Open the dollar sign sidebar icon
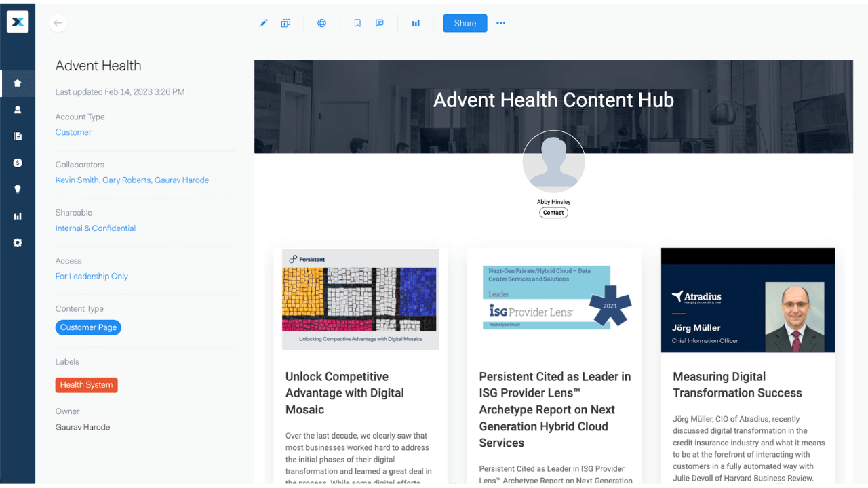The width and height of the screenshot is (868, 488). (x=18, y=163)
